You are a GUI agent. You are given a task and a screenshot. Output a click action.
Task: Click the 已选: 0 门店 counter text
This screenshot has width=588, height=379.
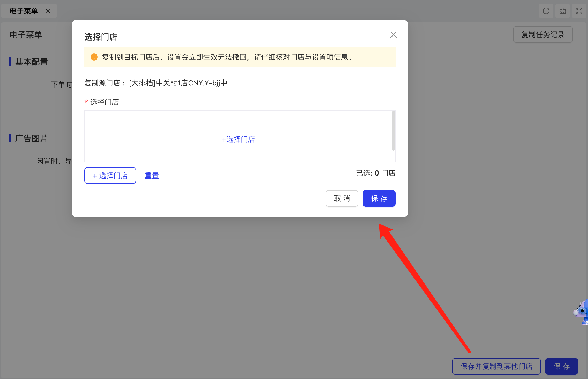pyautogui.click(x=375, y=173)
